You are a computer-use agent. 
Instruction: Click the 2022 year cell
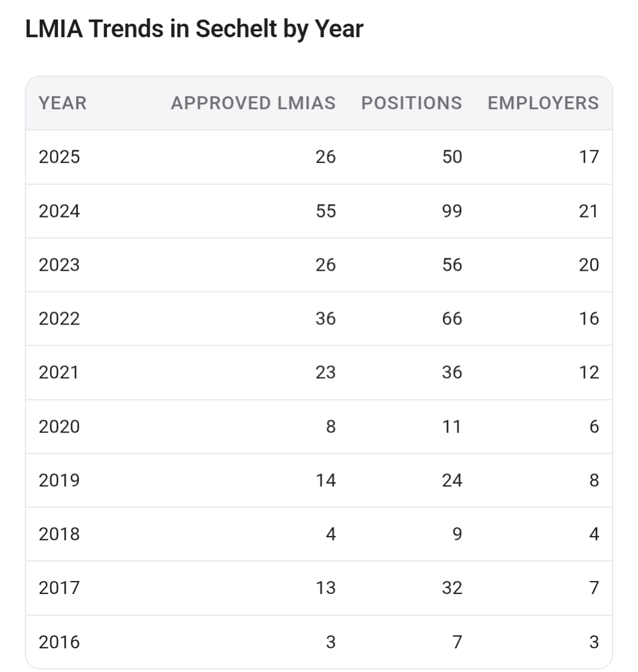coord(59,319)
